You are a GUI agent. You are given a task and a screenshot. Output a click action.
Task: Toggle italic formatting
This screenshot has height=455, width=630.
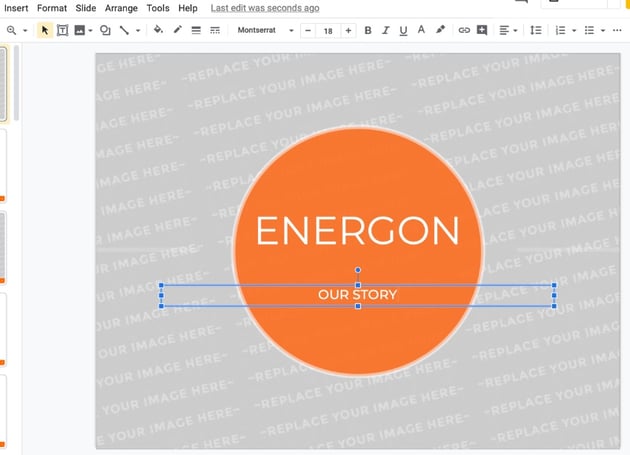[386, 31]
